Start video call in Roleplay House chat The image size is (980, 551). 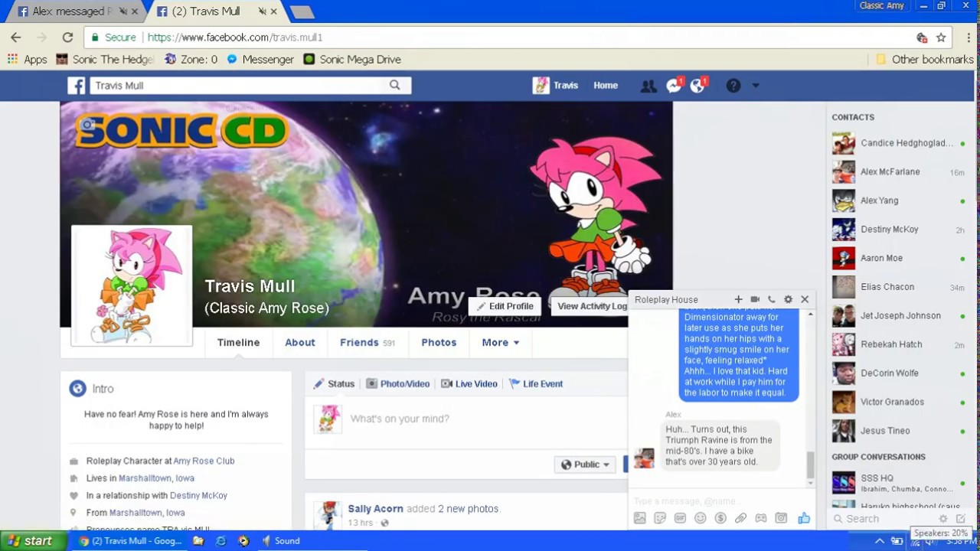755,299
